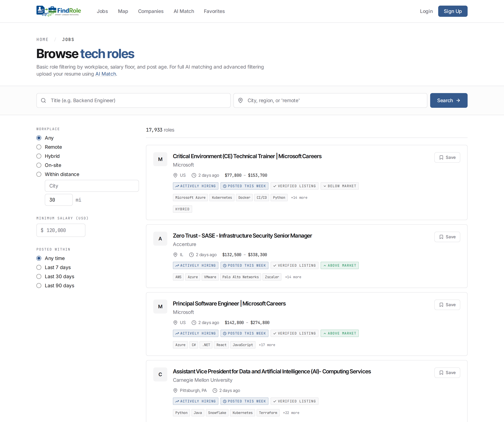
Task: Click the location pin icon in city search
Action: [x=240, y=101]
